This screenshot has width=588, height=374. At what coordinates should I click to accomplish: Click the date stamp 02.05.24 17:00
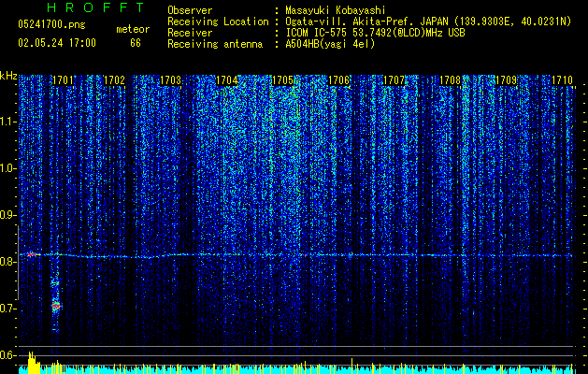(x=57, y=43)
